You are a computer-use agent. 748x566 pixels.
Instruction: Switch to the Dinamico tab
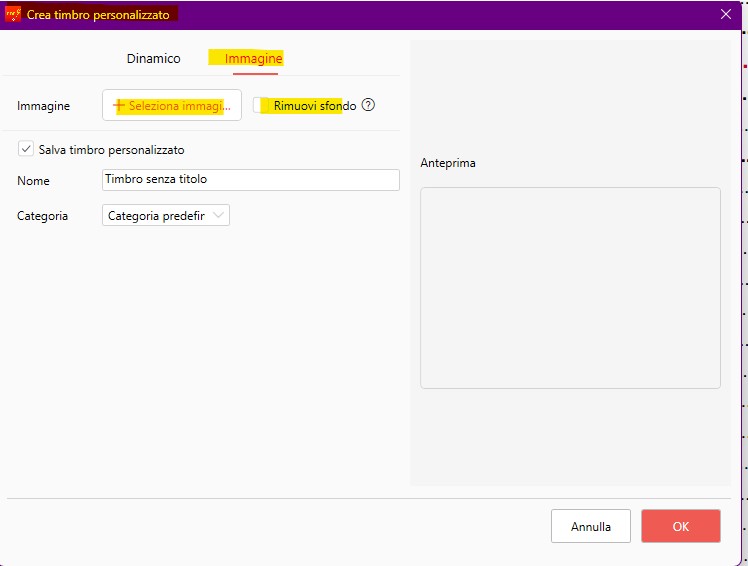point(153,59)
